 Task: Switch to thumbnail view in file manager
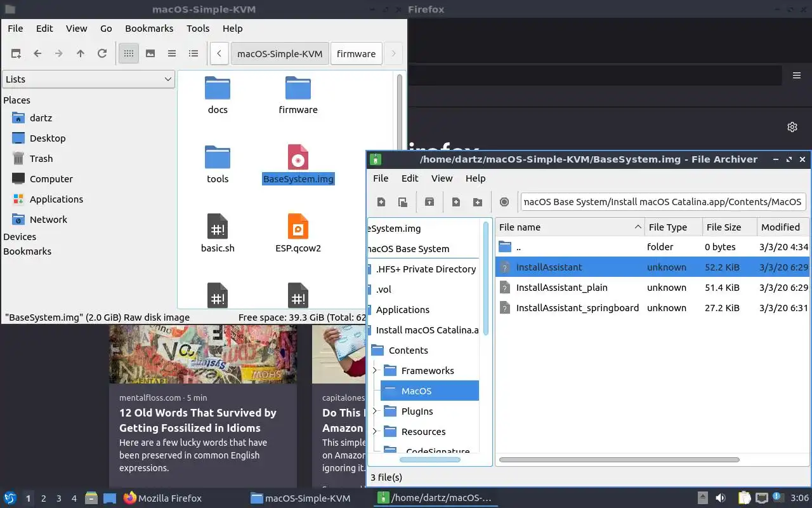tap(150, 54)
